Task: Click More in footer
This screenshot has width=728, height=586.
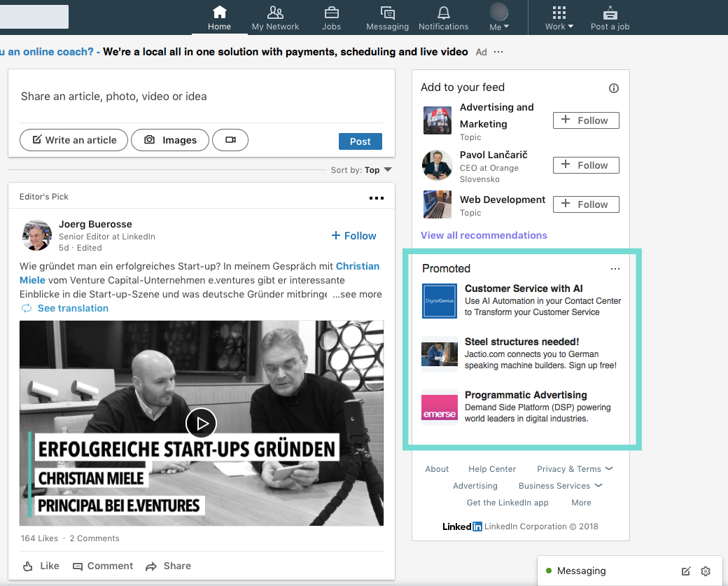Action: (x=581, y=503)
